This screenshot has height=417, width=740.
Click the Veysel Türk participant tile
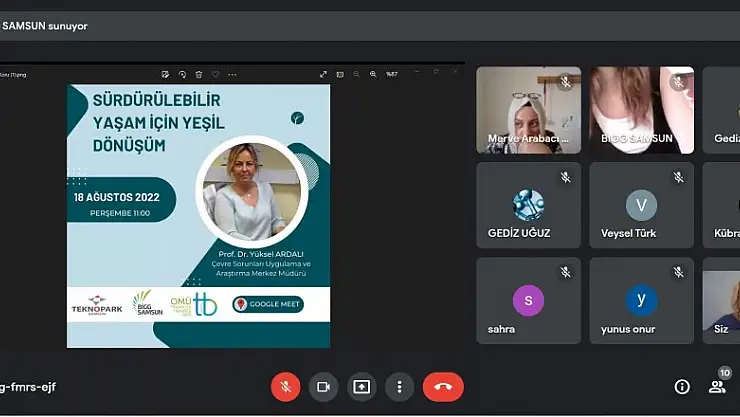pos(641,205)
